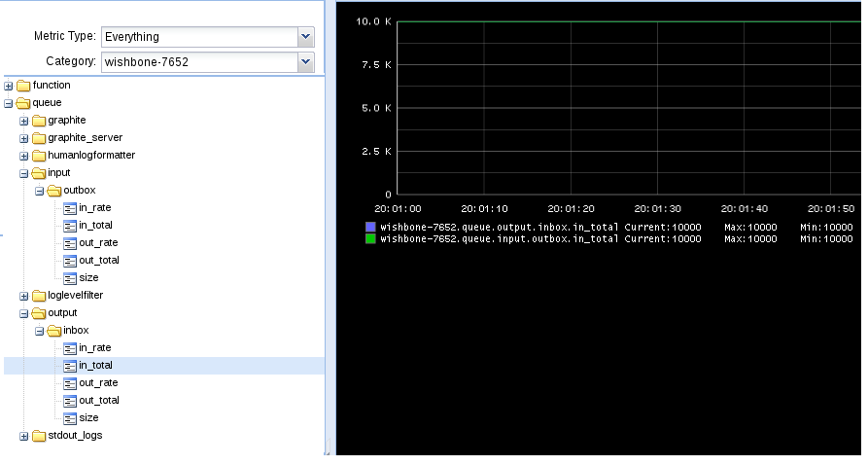The height and width of the screenshot is (465, 868).
Task: Expand the loglevelfilter folder node
Action: pos(23,296)
